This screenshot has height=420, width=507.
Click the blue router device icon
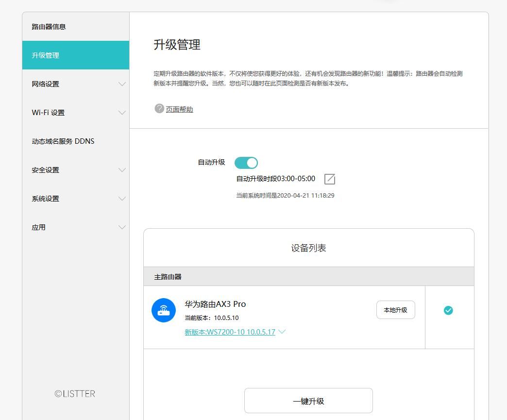(164, 310)
